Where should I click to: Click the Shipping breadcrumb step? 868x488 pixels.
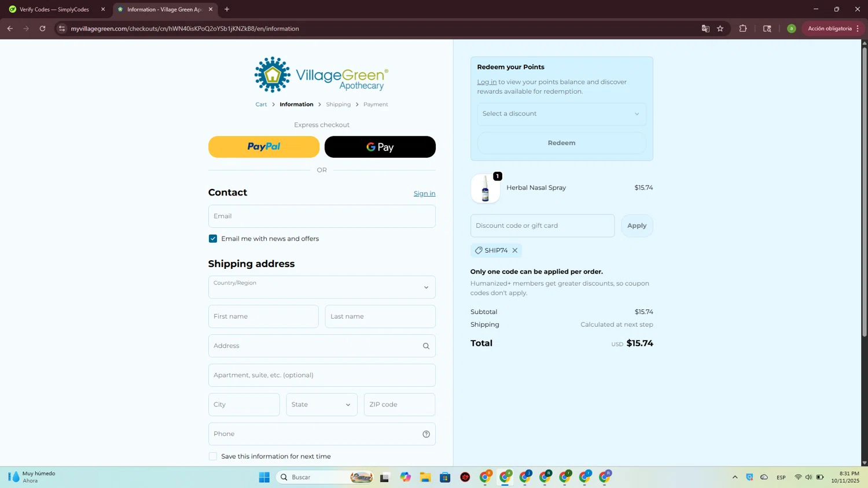338,105
